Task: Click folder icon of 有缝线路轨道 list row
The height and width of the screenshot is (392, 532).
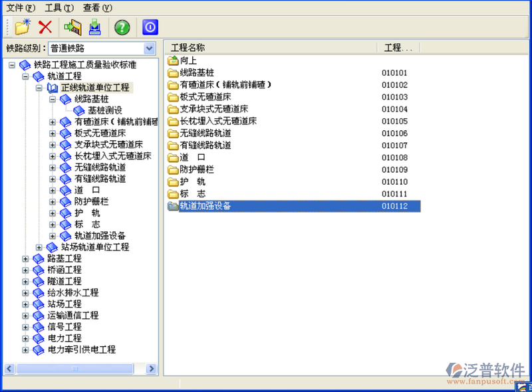Action: [x=173, y=146]
